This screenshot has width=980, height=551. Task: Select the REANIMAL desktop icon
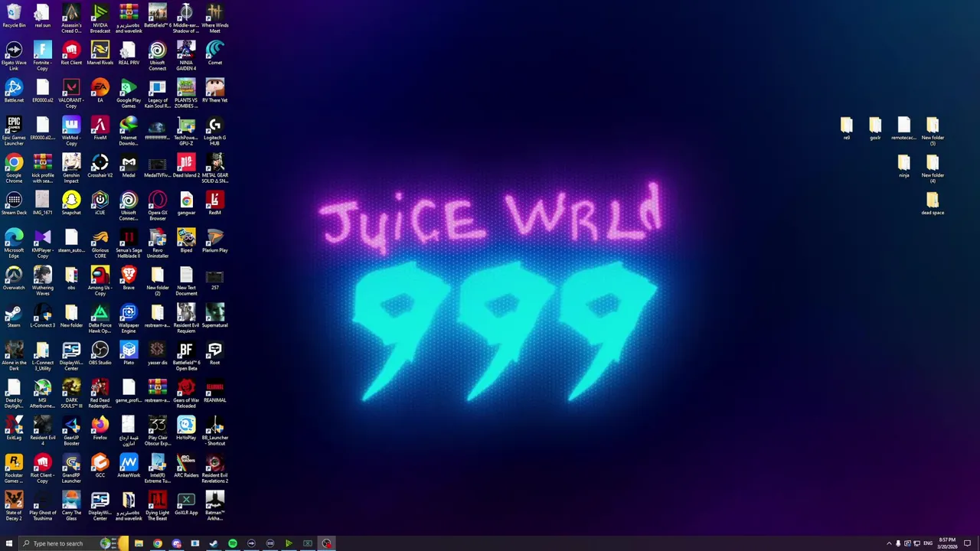point(215,391)
